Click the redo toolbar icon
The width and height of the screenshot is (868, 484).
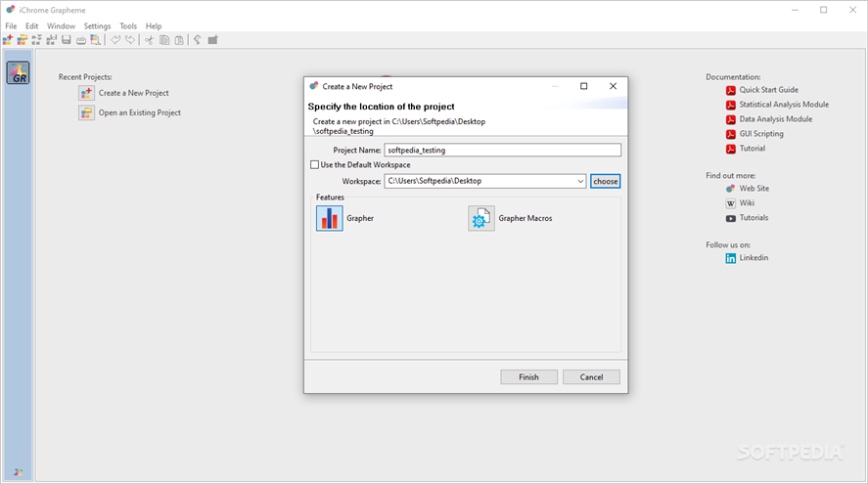coord(129,40)
